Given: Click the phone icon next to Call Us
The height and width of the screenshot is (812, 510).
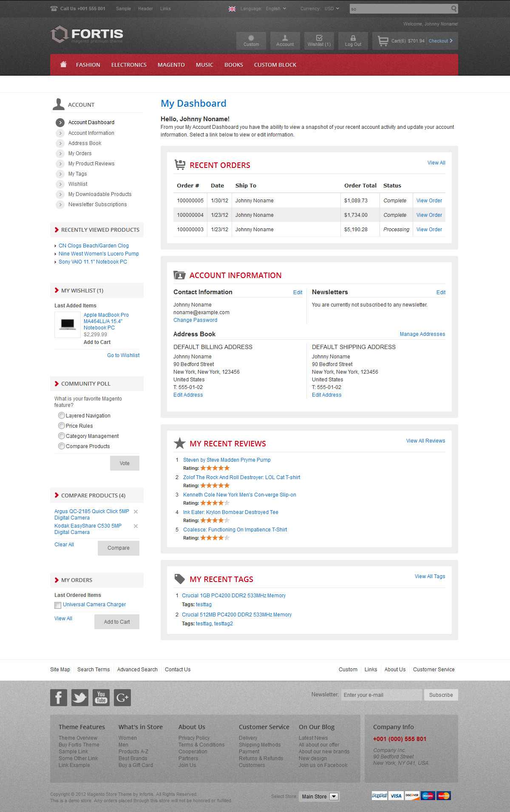Looking at the screenshot, I should click(x=54, y=9).
